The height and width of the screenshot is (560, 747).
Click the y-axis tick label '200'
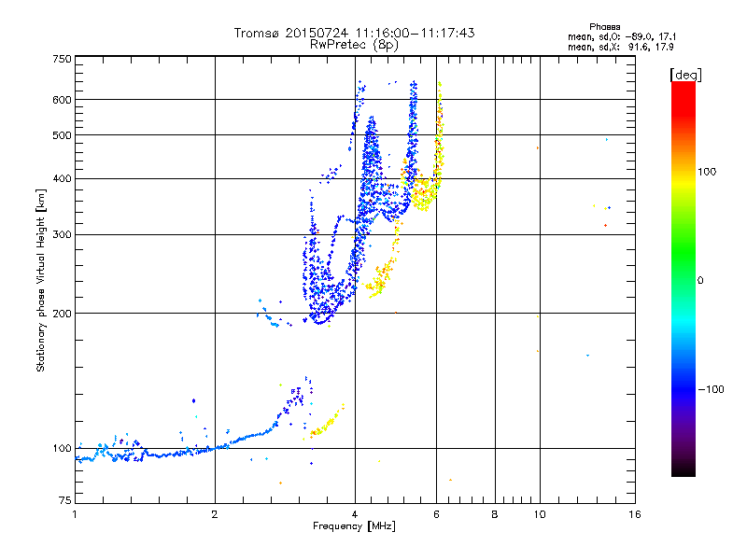pos(62,314)
